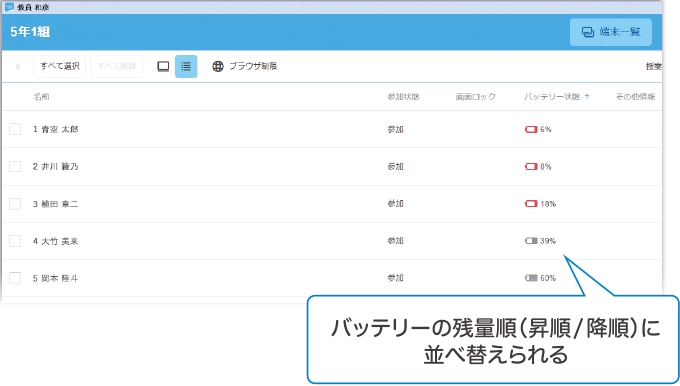Sort by 画面ロック column header
Image resolution: width=680 pixels, height=386 pixels.
pos(475,97)
